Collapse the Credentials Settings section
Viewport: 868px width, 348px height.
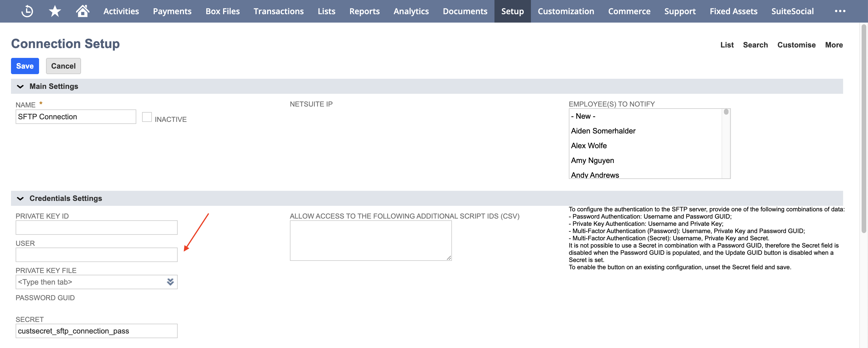[20, 198]
